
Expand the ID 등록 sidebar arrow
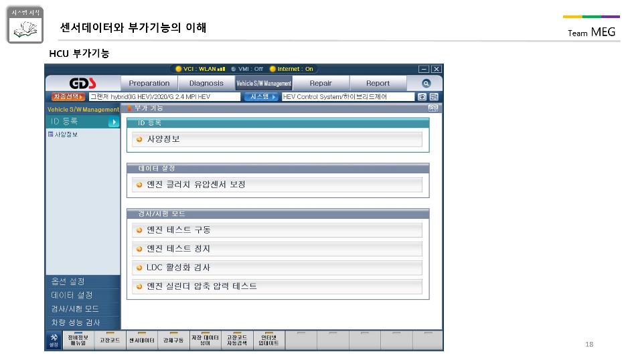114,122
